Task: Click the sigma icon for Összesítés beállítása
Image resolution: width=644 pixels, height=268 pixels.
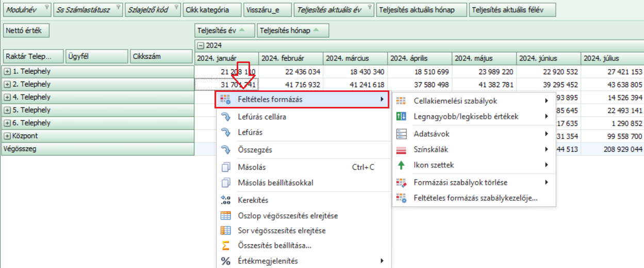Action: [225, 246]
